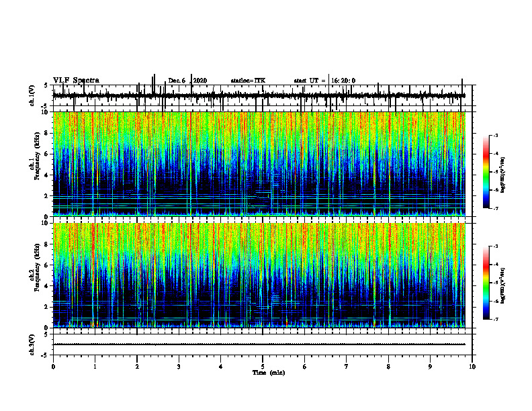
Task: Click the flat ch.3 voltage waveform line
Action: coord(259,345)
